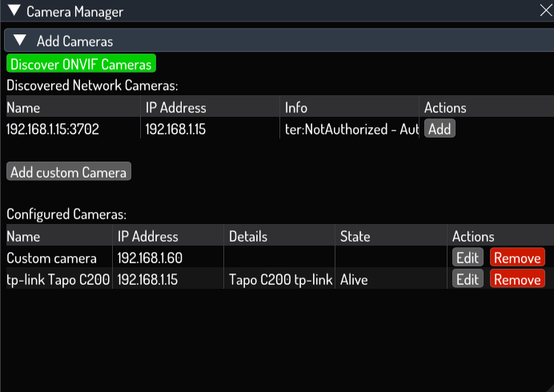Remove the Custom camera entry
The height and width of the screenshot is (392, 554).
pos(517,258)
